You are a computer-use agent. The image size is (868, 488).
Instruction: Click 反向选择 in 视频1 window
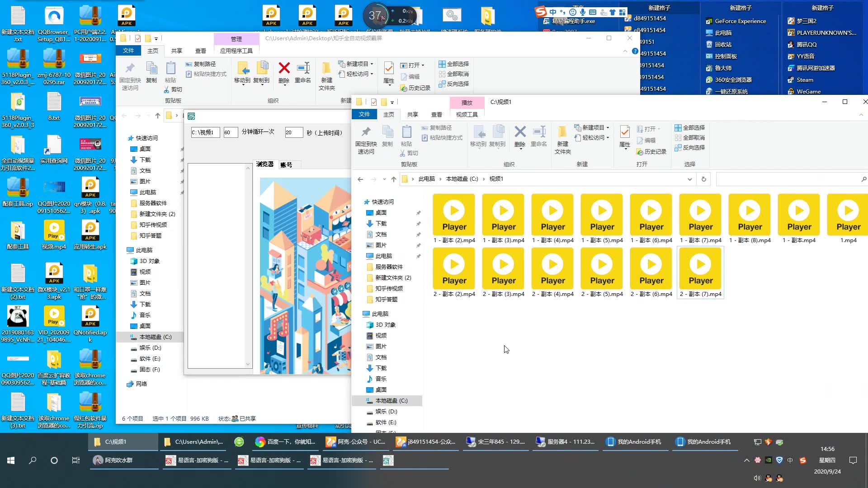point(689,148)
